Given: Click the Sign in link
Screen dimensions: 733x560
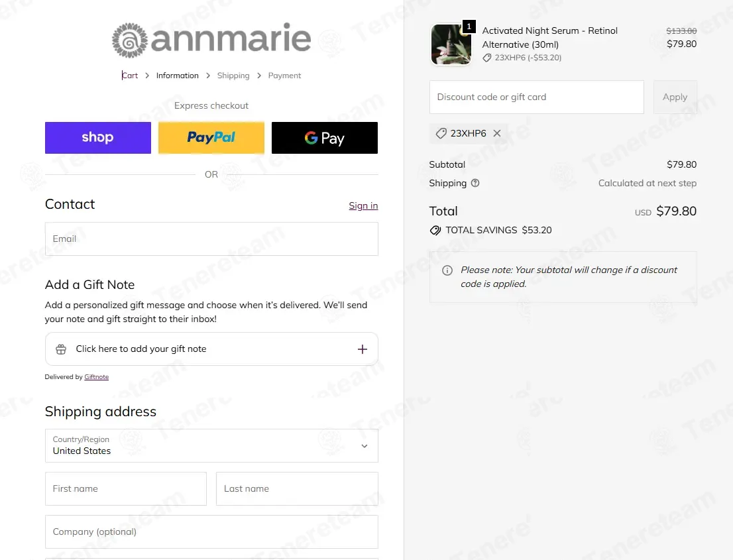Looking at the screenshot, I should [363, 205].
